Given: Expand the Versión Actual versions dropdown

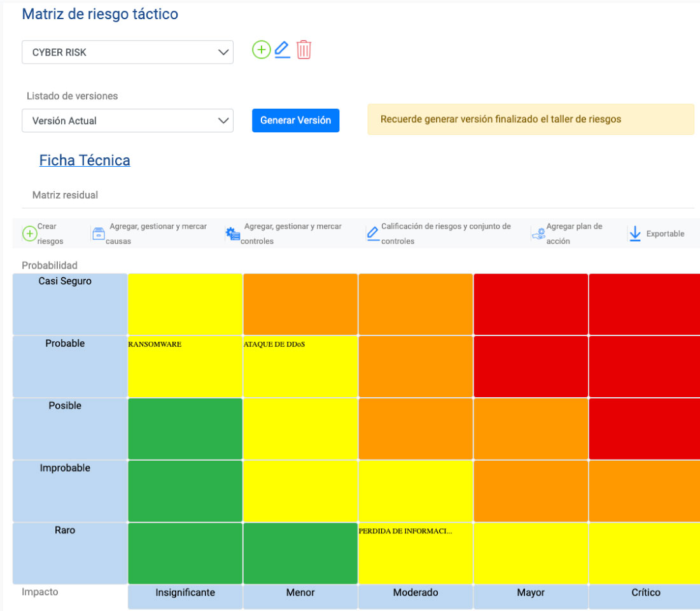Looking at the screenshot, I should [128, 120].
